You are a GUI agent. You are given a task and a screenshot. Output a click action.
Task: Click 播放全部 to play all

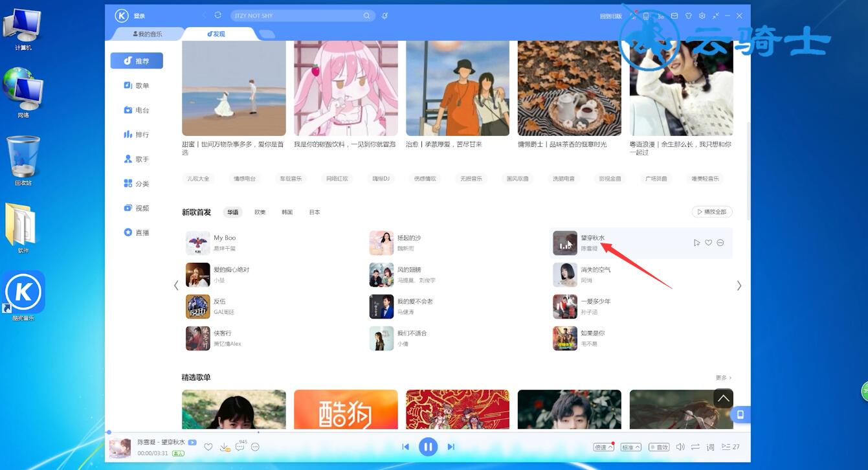click(712, 212)
